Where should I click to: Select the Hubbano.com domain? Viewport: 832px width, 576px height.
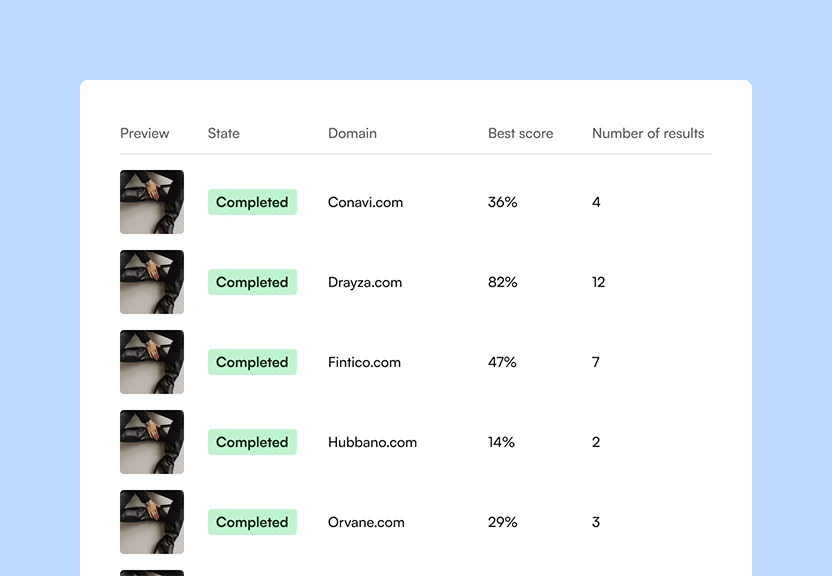[x=372, y=442]
